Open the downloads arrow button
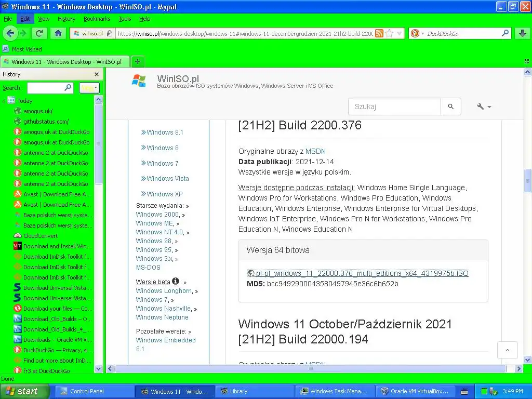This screenshot has width=532, height=399. tap(523, 33)
